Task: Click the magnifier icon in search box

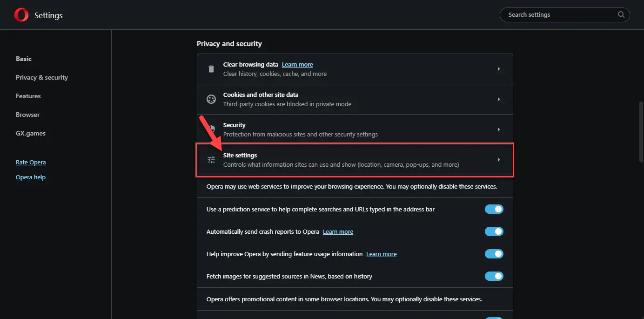Action: click(621, 15)
